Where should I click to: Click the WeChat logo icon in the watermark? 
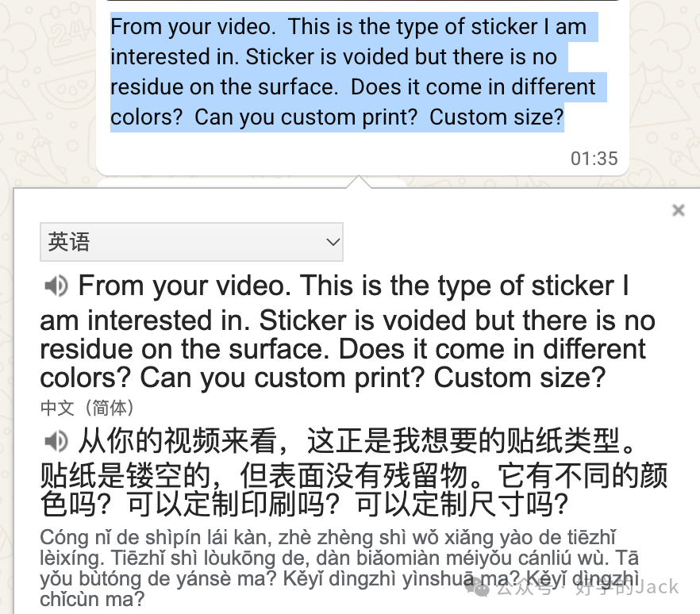point(478,589)
